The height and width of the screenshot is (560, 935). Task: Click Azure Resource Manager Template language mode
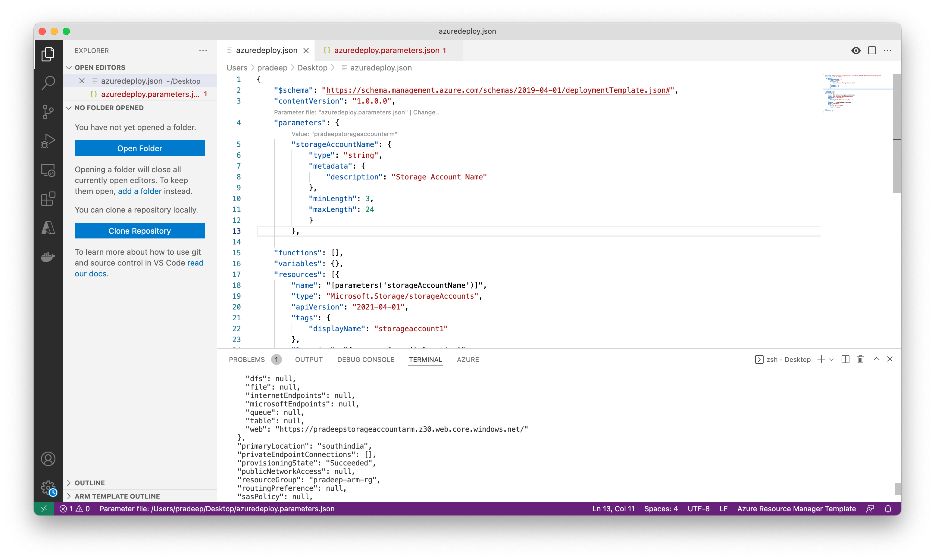[796, 509]
